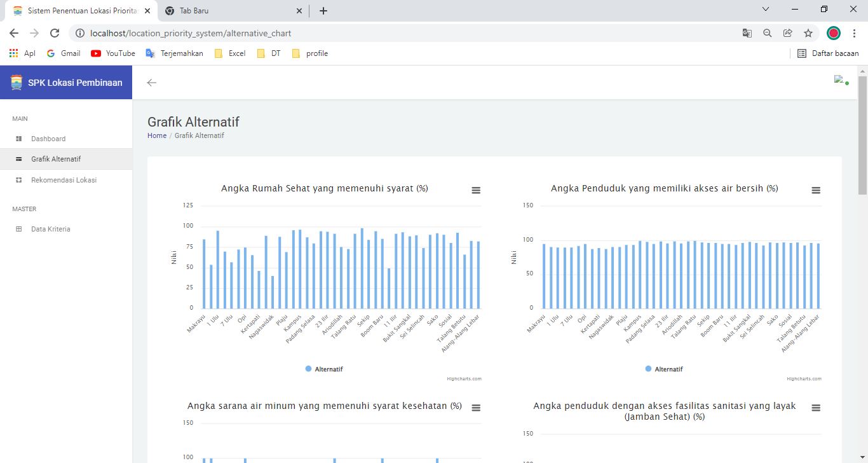Click the browser forward button
Screen dimensions: 868x463
coord(34,33)
